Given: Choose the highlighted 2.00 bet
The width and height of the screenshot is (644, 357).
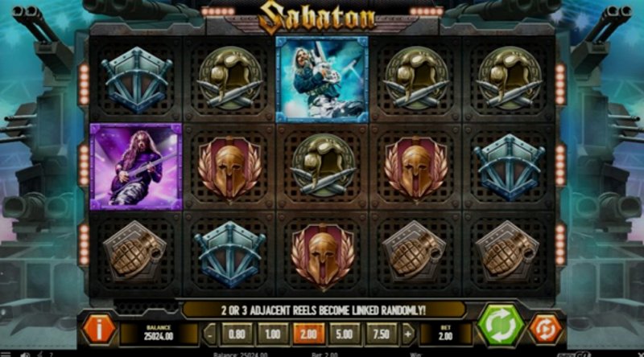Looking at the screenshot, I should point(309,334).
